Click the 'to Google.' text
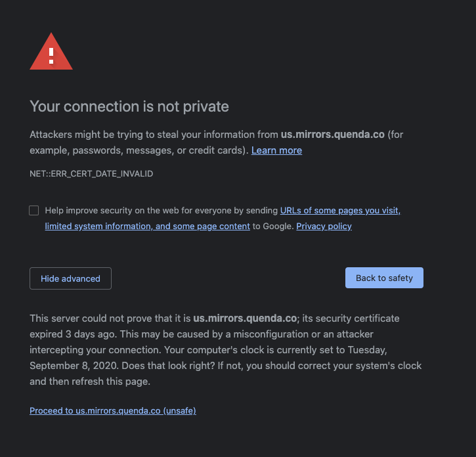 point(273,226)
